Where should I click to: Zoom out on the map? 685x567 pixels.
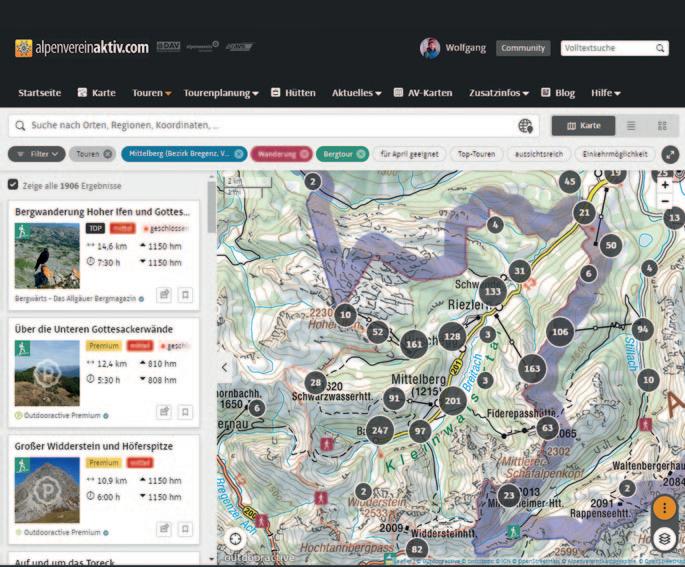[665, 201]
